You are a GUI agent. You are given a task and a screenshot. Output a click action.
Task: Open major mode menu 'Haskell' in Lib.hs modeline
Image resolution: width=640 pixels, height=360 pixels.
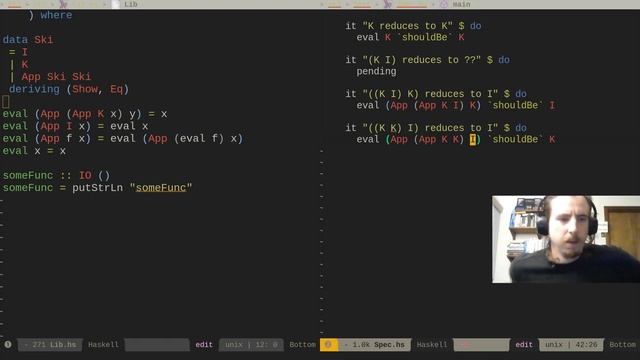click(x=103, y=344)
